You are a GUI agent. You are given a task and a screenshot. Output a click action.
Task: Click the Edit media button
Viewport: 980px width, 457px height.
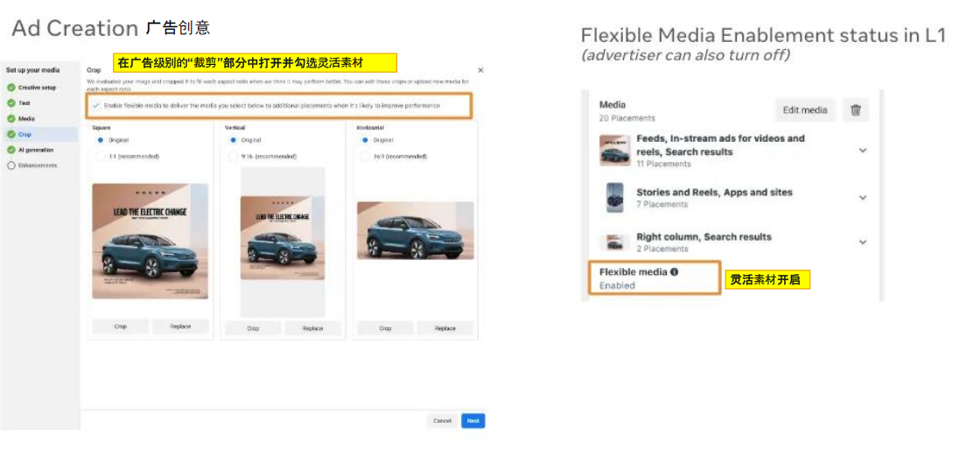pos(805,110)
